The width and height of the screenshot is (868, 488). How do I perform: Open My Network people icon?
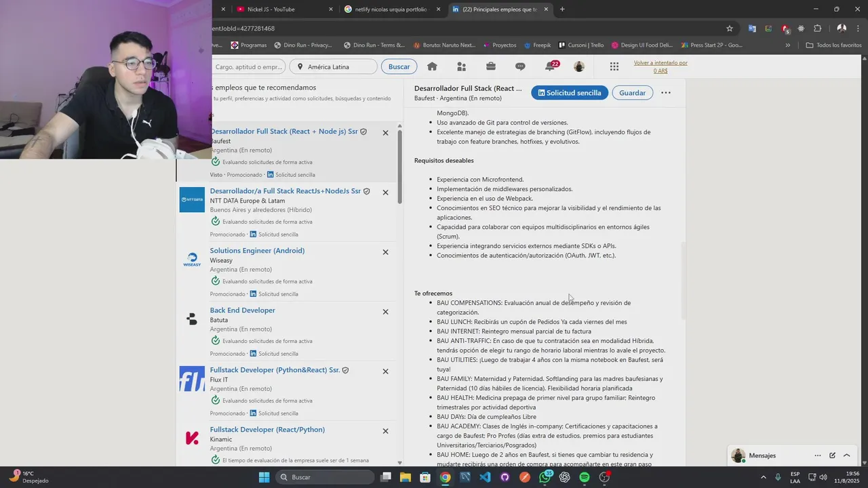click(462, 66)
